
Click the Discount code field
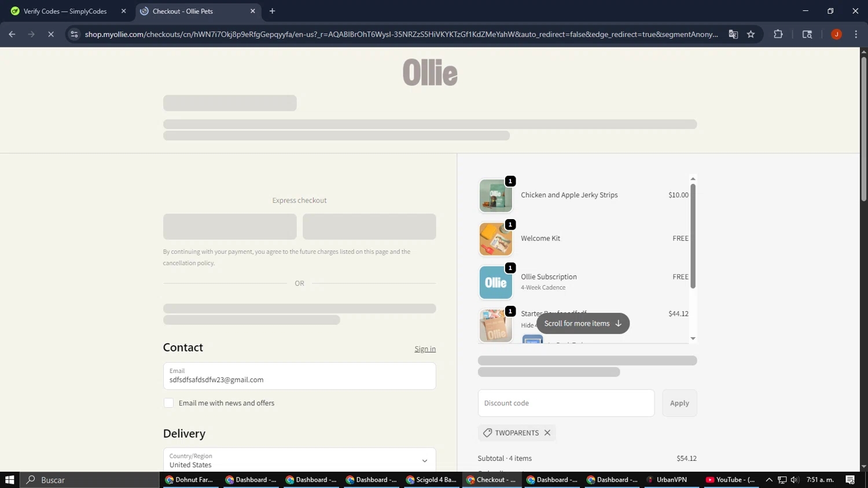pyautogui.click(x=566, y=403)
